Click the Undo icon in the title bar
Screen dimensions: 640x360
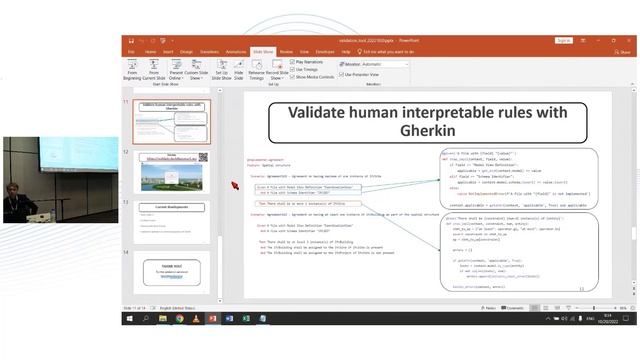(x=142, y=41)
